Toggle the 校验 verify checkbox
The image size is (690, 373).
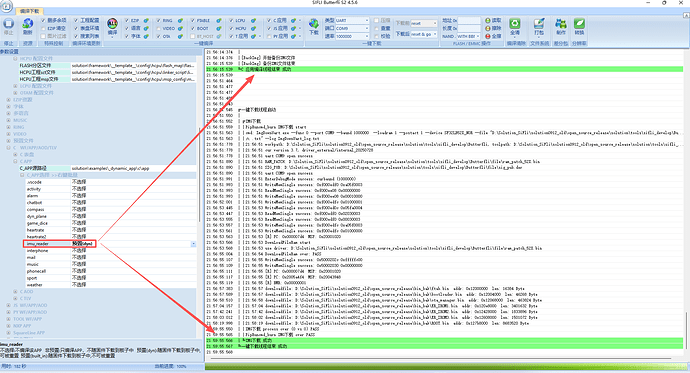click(x=376, y=36)
